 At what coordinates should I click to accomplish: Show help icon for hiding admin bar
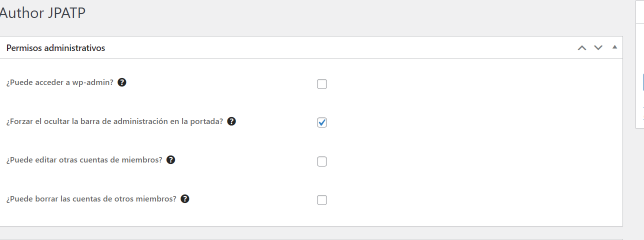tap(231, 121)
